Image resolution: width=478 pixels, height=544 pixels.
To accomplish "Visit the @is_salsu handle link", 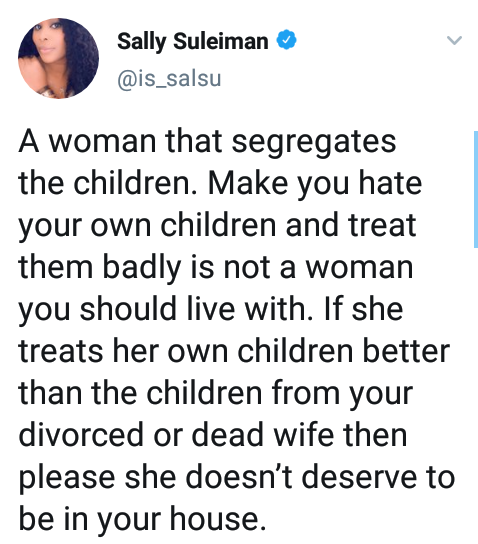I will point(169,79).
